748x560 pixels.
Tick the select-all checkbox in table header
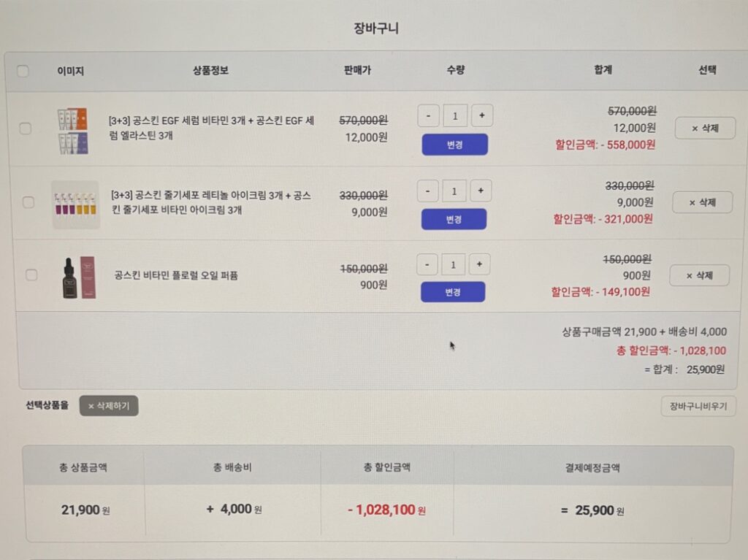(x=23, y=71)
